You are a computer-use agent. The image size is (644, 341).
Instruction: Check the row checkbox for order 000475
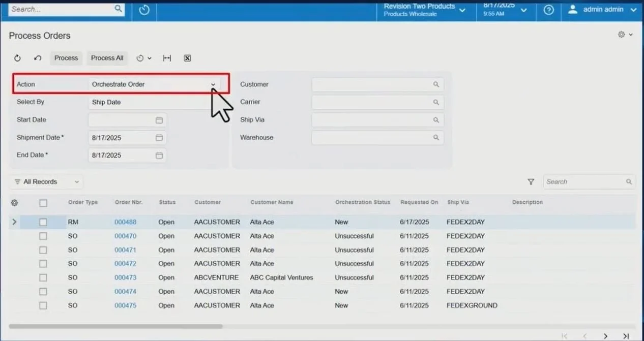43,305
